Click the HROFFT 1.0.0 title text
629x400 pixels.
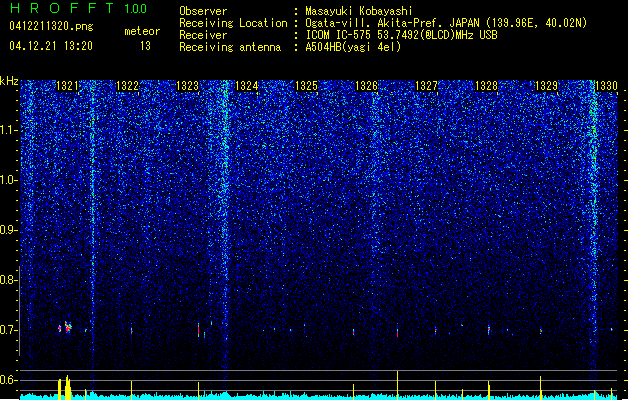78,8
